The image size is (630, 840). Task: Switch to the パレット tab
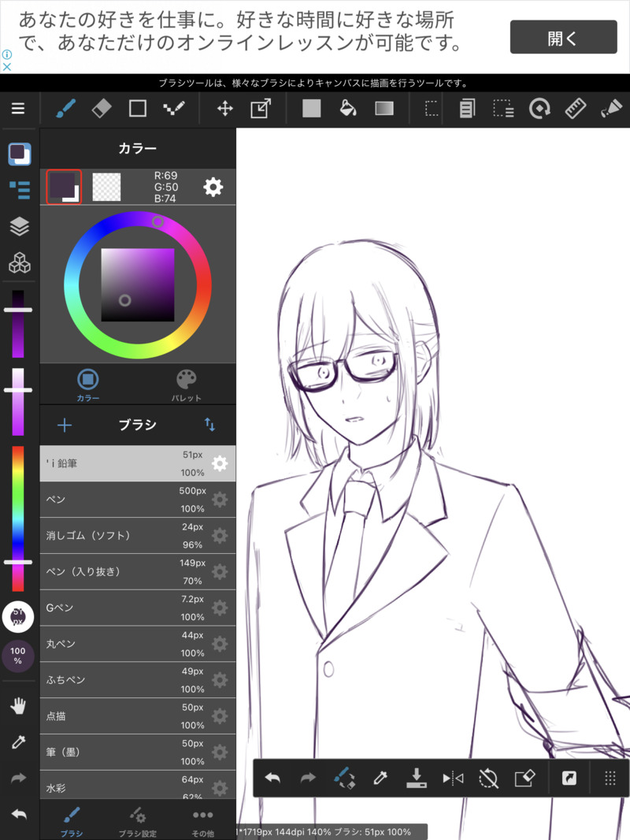point(187,385)
